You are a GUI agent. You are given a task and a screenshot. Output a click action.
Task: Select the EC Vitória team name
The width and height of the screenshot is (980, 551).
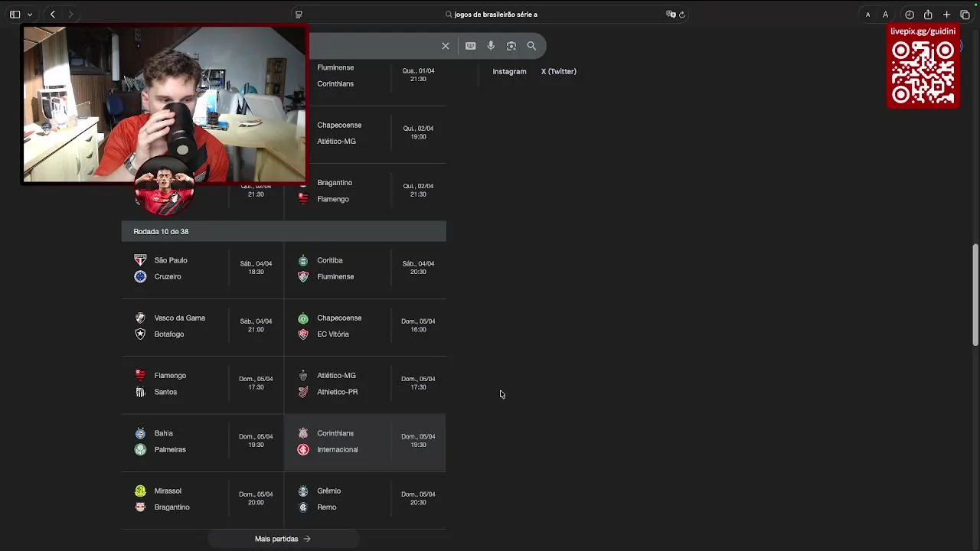point(333,334)
